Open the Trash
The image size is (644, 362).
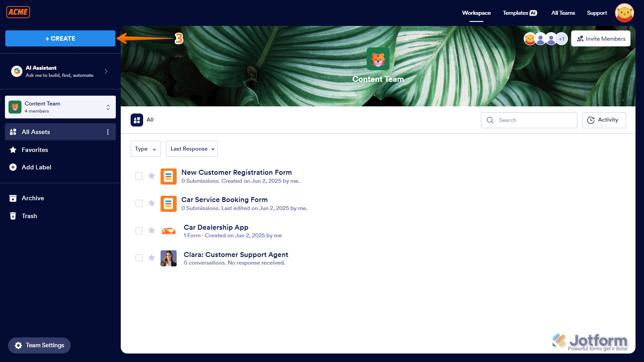click(29, 216)
